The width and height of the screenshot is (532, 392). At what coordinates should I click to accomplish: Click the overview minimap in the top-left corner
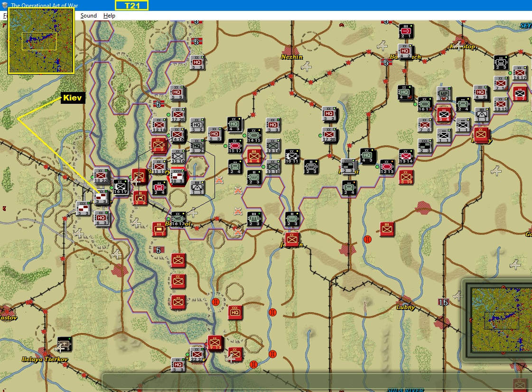pyautogui.click(x=41, y=41)
